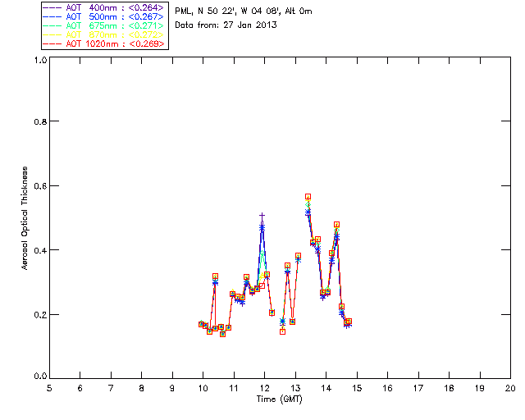Click the 'Aerosol Optical Thickness' axis label

pos(25,217)
